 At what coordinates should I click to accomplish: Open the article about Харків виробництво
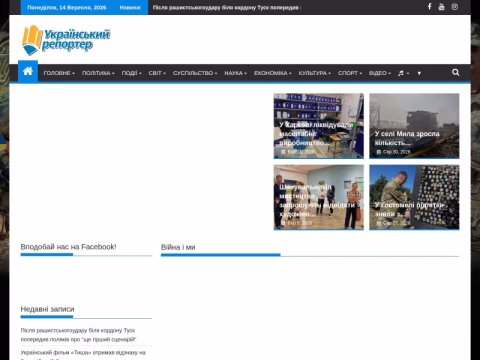click(319, 126)
